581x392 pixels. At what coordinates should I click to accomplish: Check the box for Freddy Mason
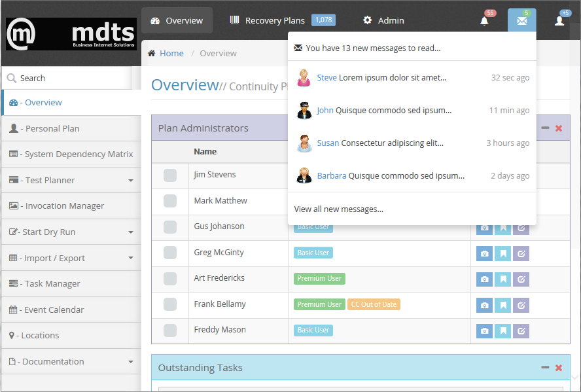pos(170,330)
